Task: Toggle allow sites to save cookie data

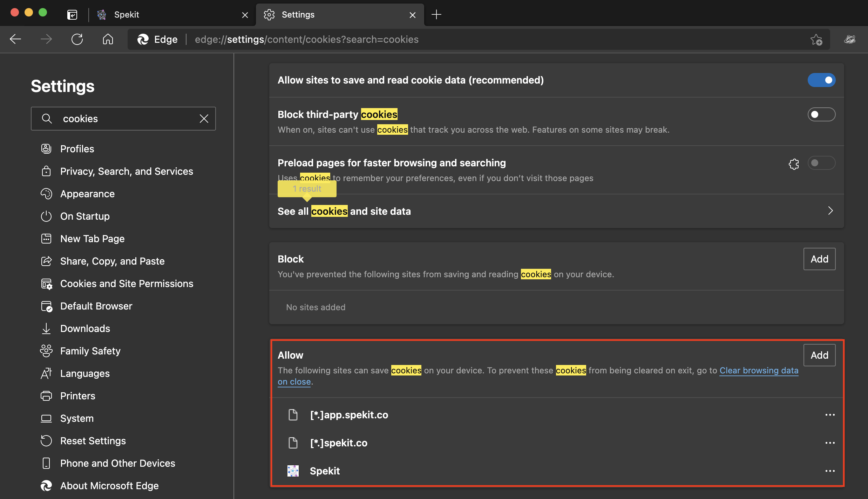Action: click(x=821, y=80)
